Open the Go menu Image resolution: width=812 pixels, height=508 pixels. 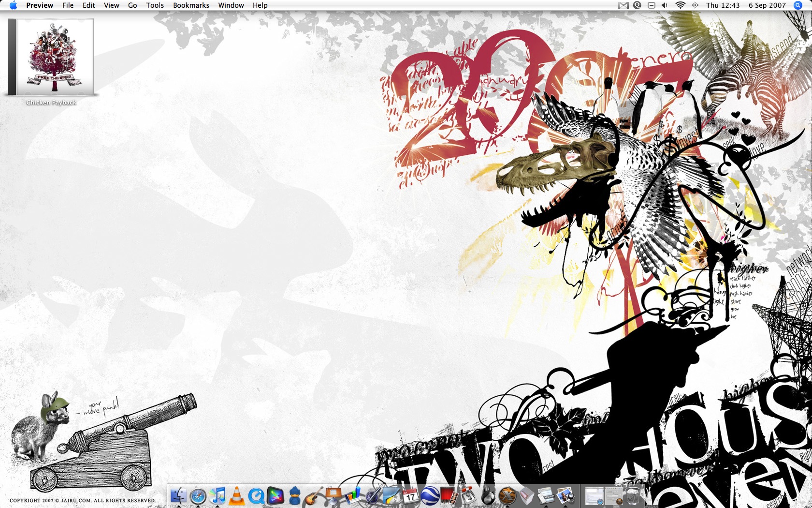(x=132, y=5)
